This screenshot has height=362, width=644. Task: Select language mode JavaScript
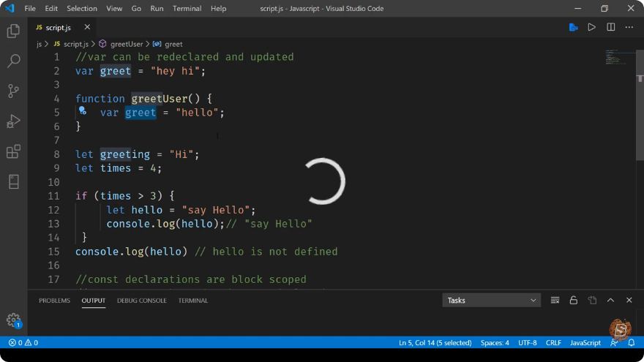tap(585, 343)
